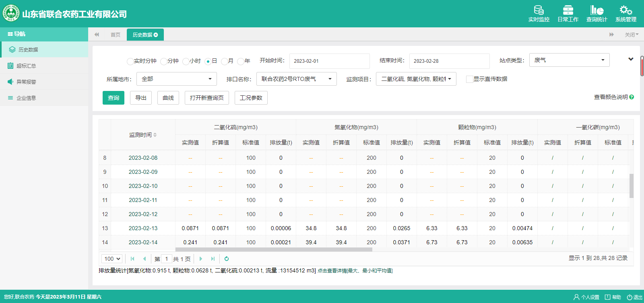Click 退出 power icon in footer
The image size is (644, 303).
(630, 297)
